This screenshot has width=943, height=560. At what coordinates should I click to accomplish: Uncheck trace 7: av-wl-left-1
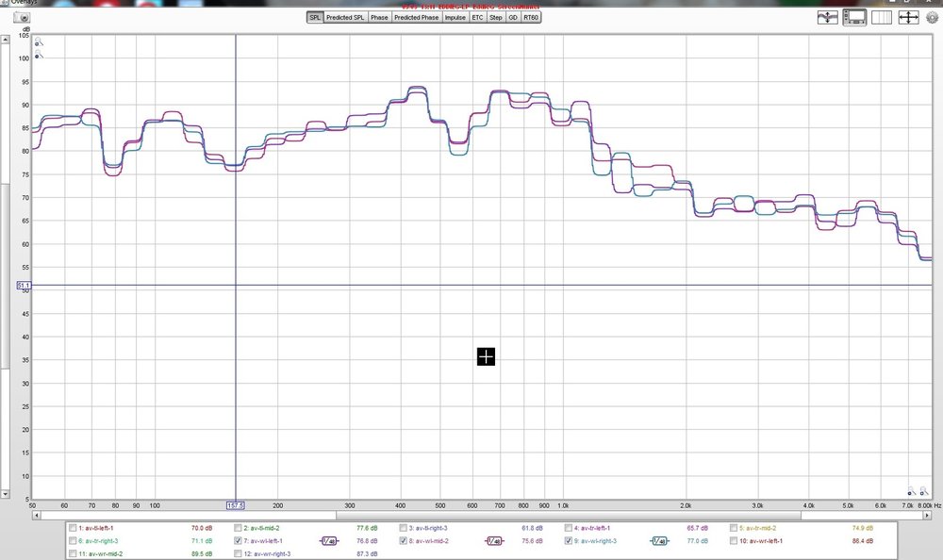point(238,541)
